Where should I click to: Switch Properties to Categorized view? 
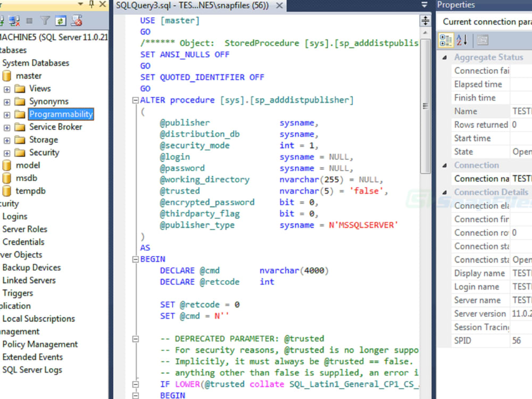445,40
